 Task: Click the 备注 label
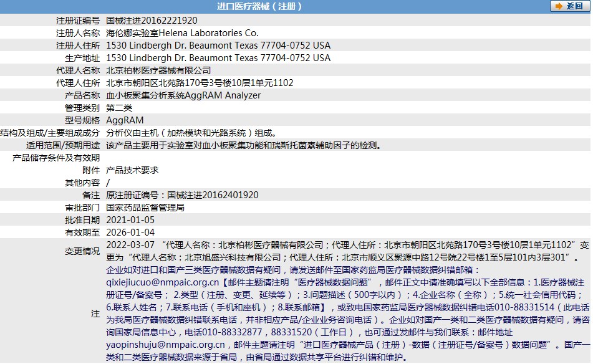tap(91, 195)
